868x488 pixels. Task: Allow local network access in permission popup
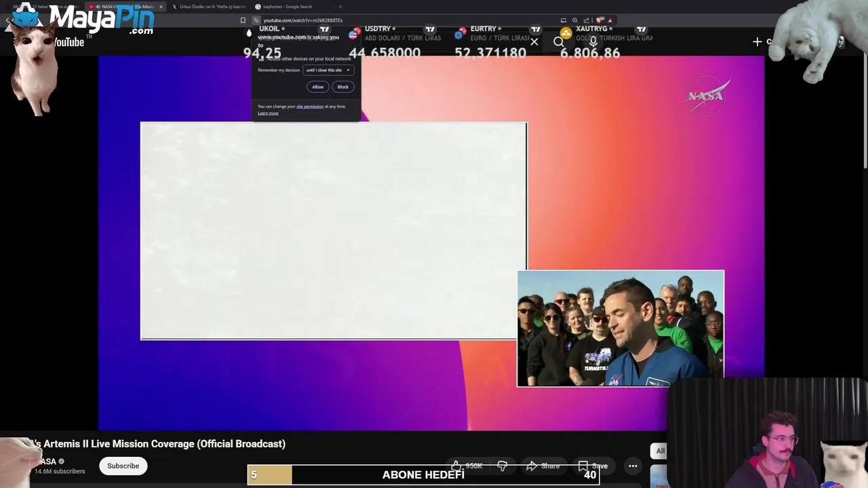pyautogui.click(x=317, y=87)
